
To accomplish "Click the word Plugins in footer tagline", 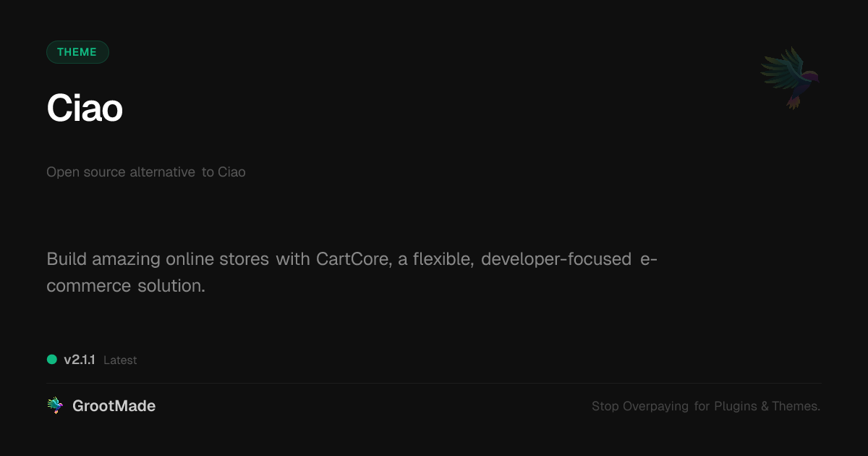I will pos(736,407).
